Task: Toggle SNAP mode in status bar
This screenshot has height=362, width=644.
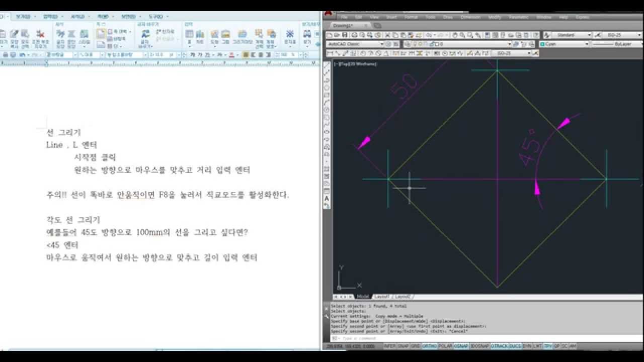Action: pyautogui.click(x=403, y=346)
